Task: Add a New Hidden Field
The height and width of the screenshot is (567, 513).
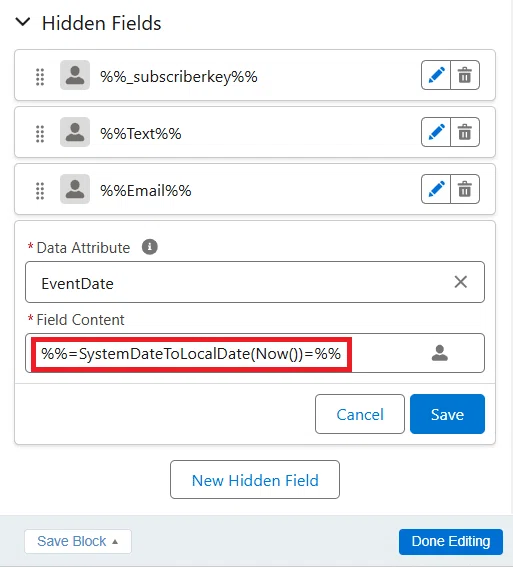Action: point(255,479)
